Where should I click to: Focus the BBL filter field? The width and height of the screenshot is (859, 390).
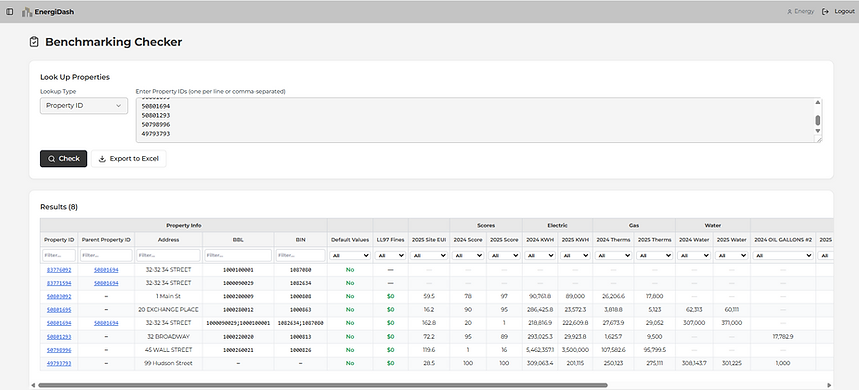pos(238,255)
